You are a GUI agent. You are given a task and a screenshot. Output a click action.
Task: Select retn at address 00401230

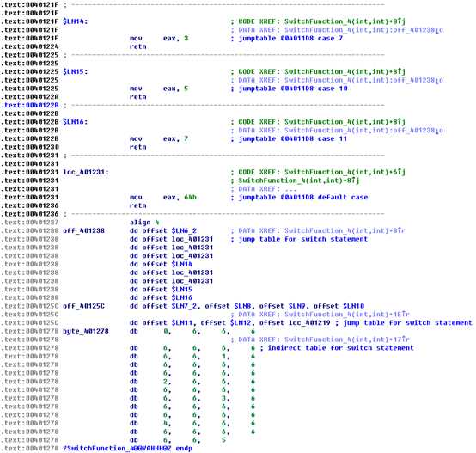[x=138, y=147]
